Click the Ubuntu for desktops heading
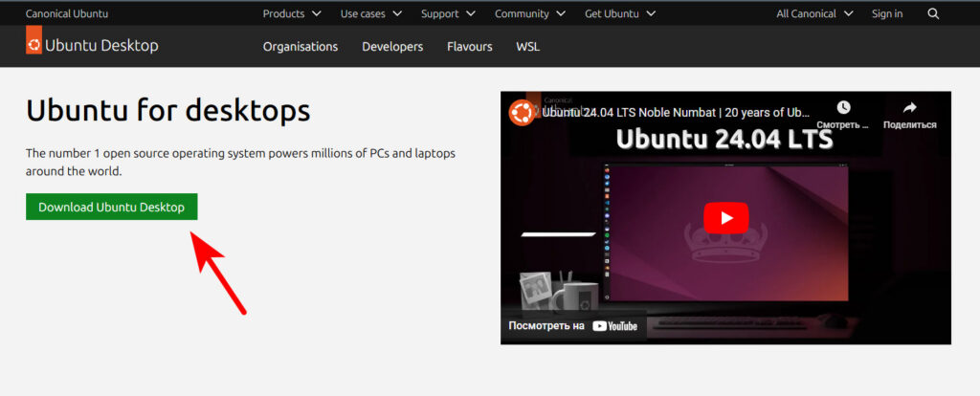This screenshot has height=396, width=980. tap(168, 111)
